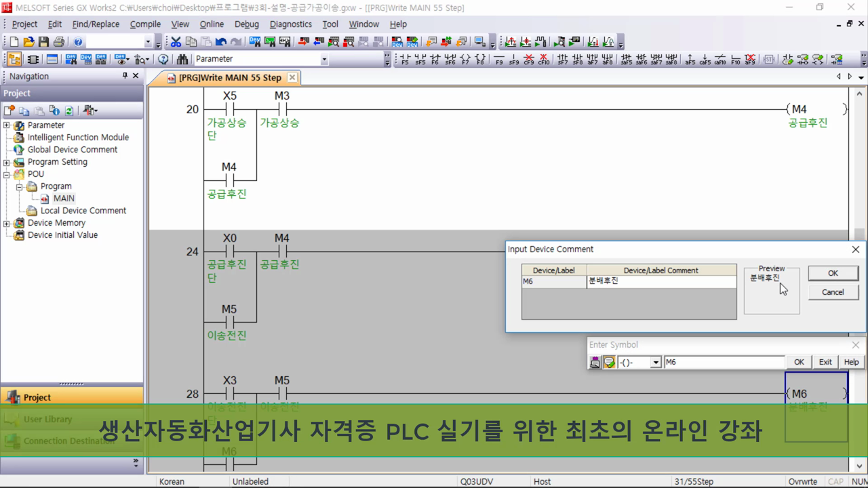Click Cancel in Input Device Comment dialog
This screenshot has height=488, width=868.
tap(833, 292)
